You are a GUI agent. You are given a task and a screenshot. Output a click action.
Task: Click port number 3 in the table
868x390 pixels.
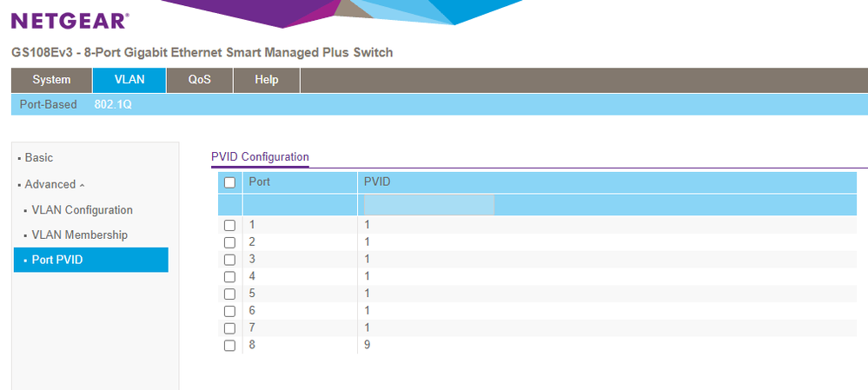(253, 259)
